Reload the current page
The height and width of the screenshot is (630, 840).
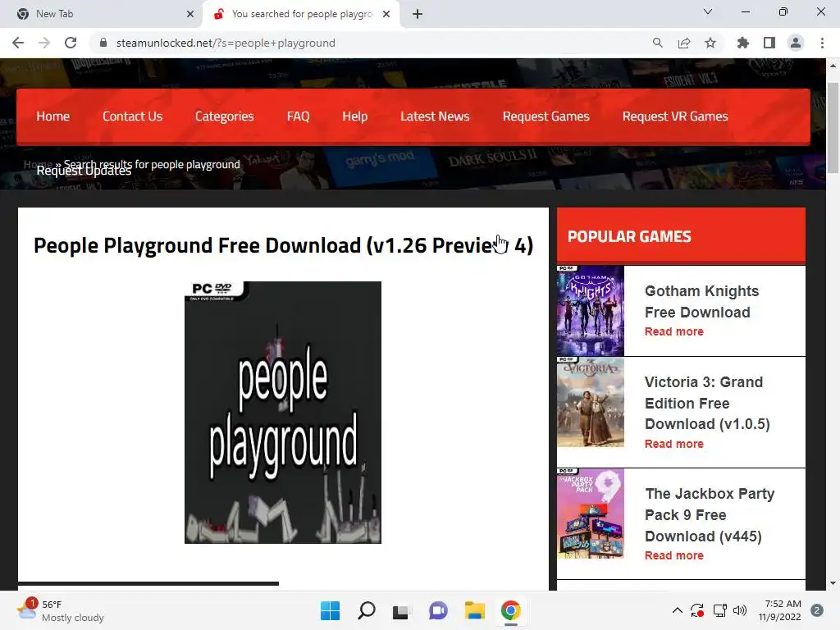coord(71,43)
